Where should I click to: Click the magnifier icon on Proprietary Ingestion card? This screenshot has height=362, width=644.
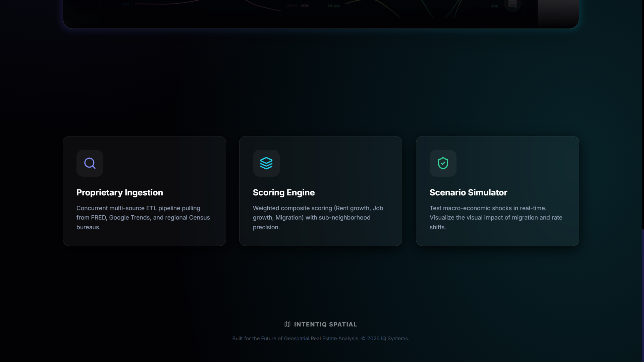(90, 163)
